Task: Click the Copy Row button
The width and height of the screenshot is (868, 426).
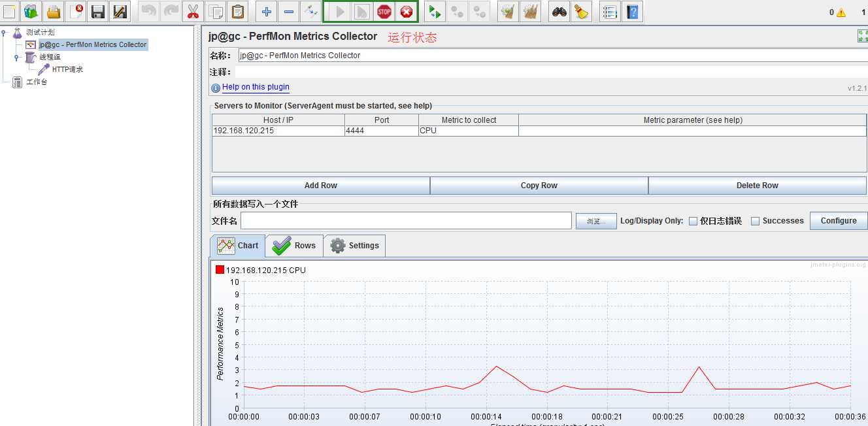Action: point(539,186)
